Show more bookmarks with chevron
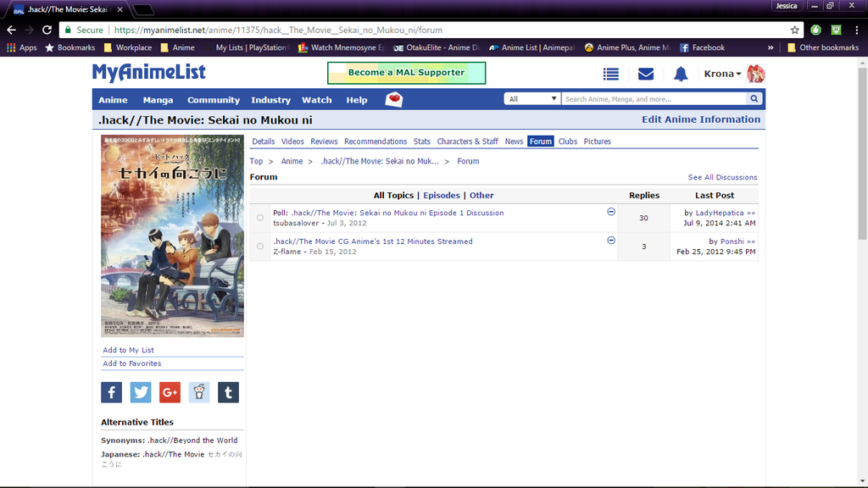The width and height of the screenshot is (868, 488). click(x=771, y=47)
